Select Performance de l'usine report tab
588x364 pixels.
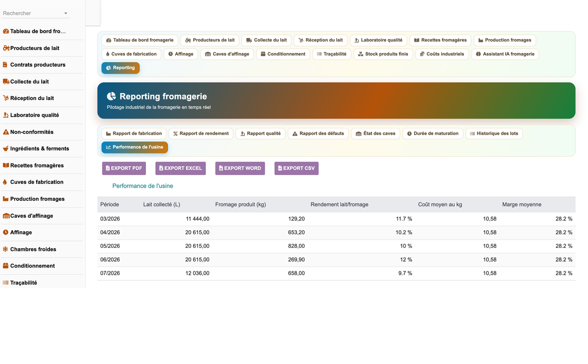point(135,147)
